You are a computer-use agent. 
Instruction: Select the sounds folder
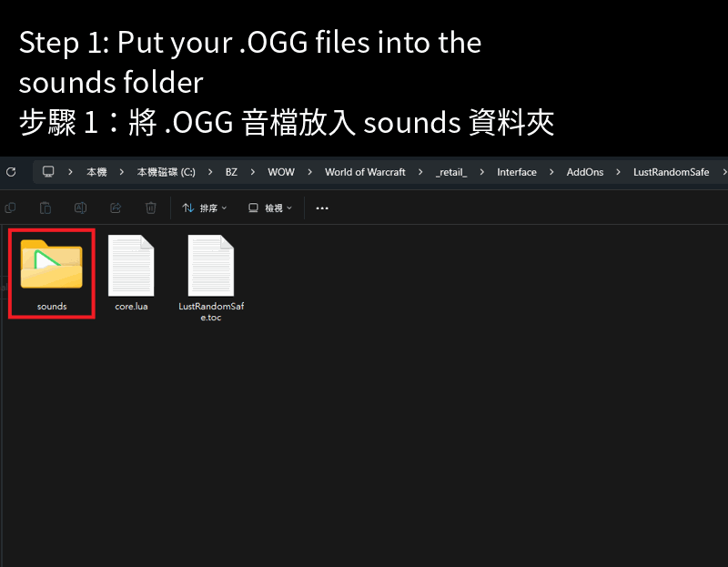click(52, 274)
